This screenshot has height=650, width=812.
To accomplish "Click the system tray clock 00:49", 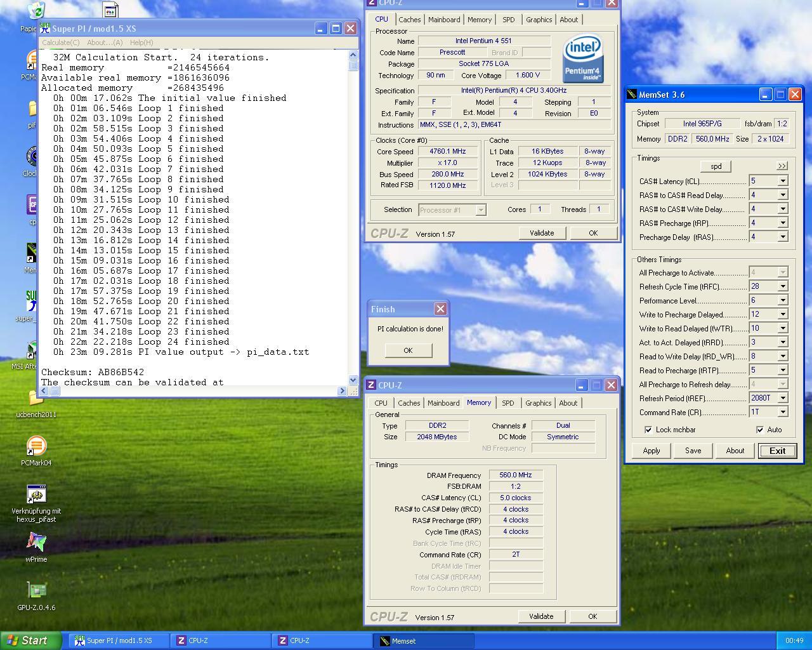I will (x=794, y=641).
